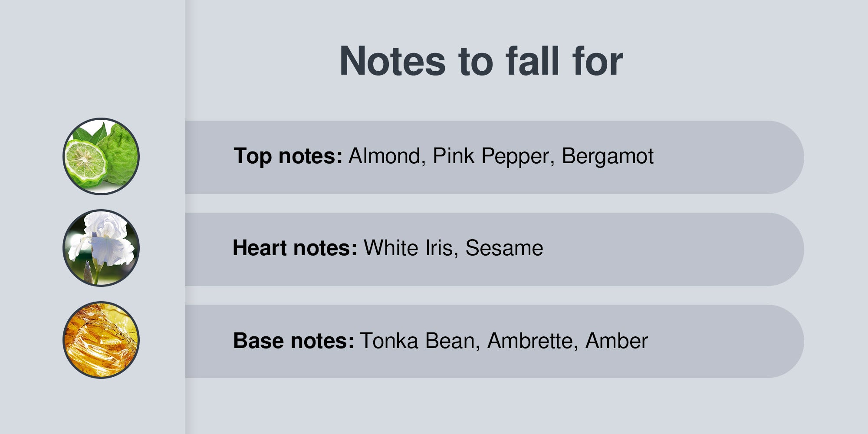Click the 'Top notes:' bold label
Image resolution: width=868 pixels, height=434 pixels.
[288, 156]
